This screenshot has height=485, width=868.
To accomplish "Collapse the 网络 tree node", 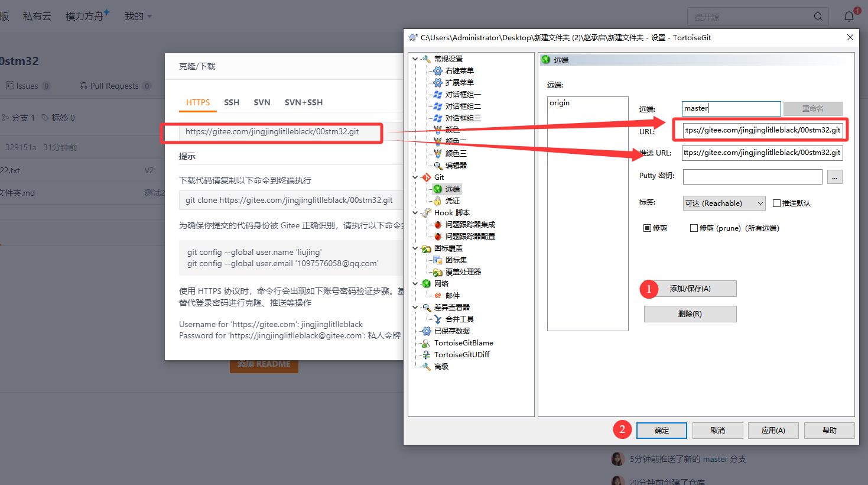I will [415, 284].
